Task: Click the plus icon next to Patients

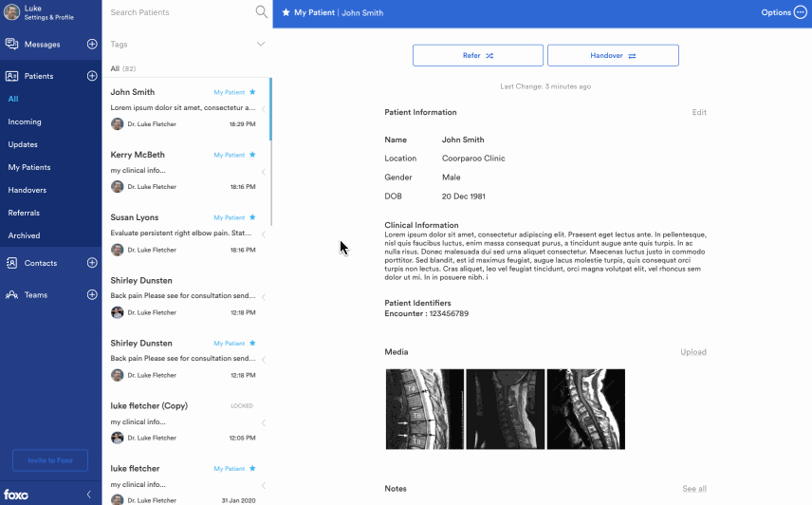Action: (92, 76)
